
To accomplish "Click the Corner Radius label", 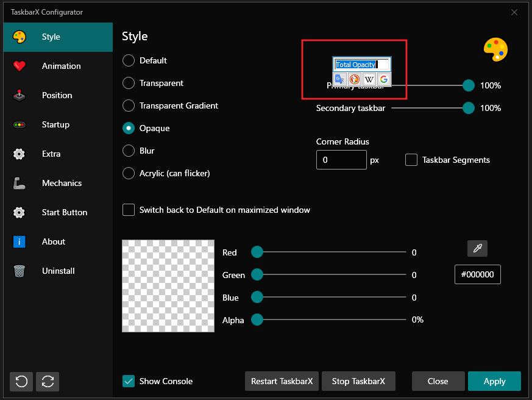I will (342, 141).
